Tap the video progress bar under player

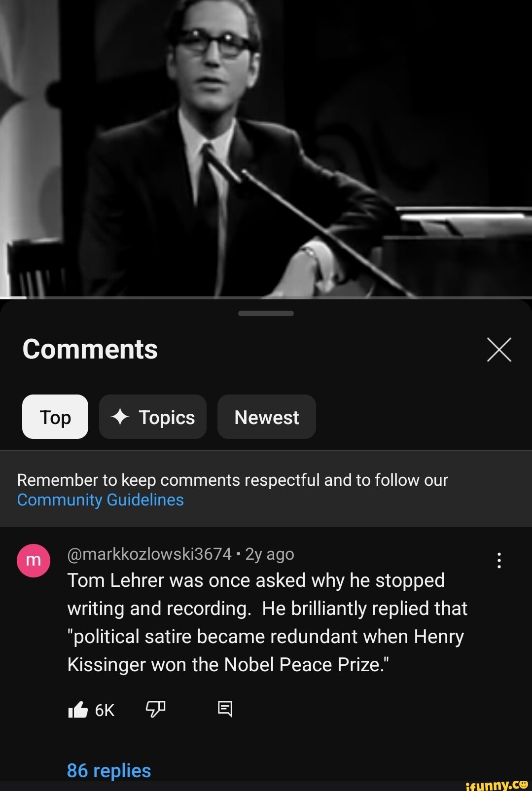pos(266,298)
